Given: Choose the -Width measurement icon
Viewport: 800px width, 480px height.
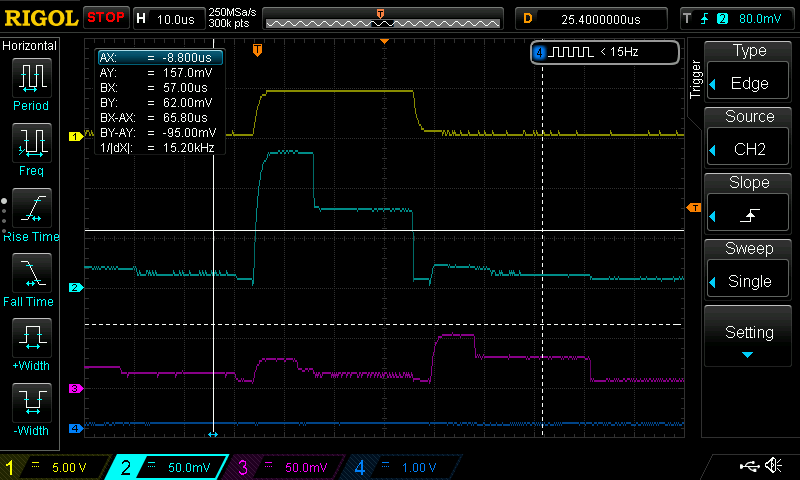Looking at the screenshot, I should coord(32,408).
